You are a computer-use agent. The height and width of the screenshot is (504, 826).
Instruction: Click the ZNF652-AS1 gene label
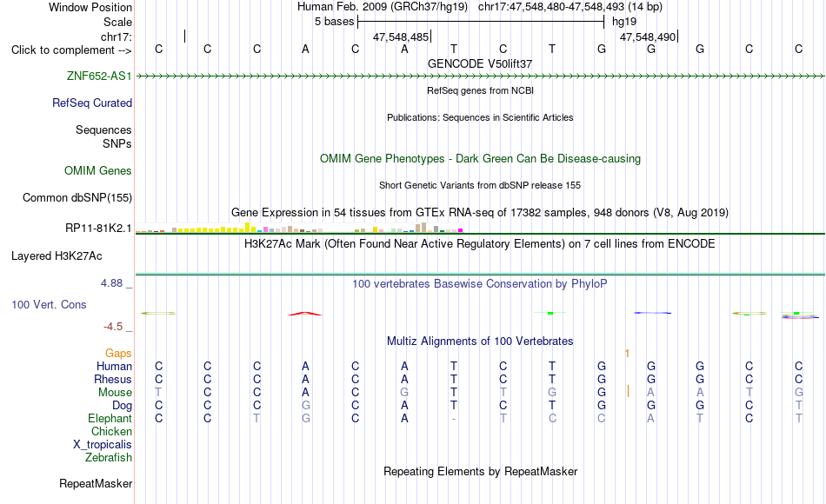99,76
